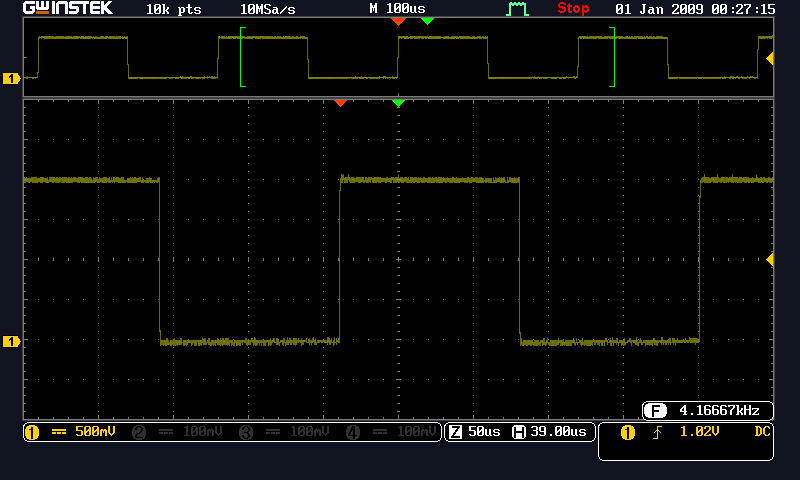The image size is (800, 480).
Task: Open the M 100us main timebase setting
Action: pyautogui.click(x=397, y=9)
